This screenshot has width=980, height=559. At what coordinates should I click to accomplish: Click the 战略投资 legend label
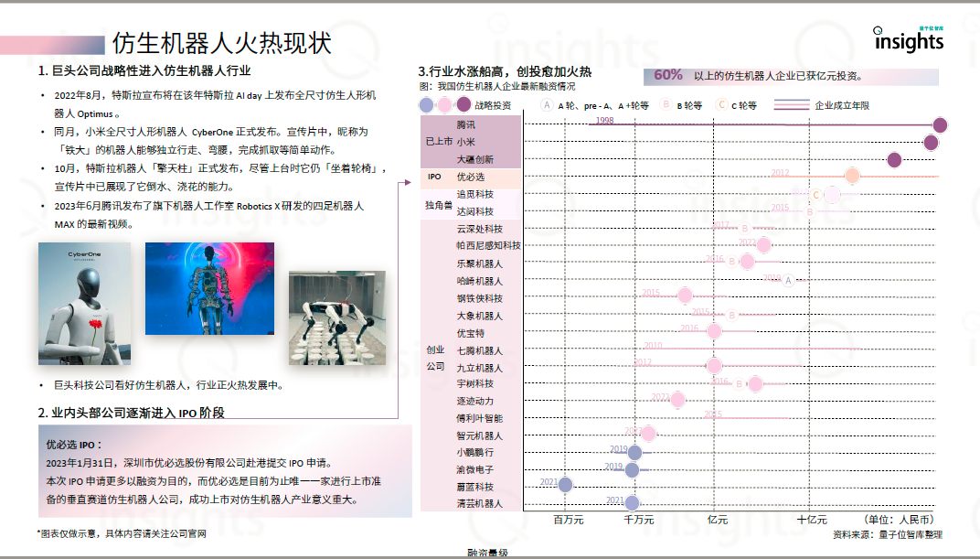(x=493, y=106)
